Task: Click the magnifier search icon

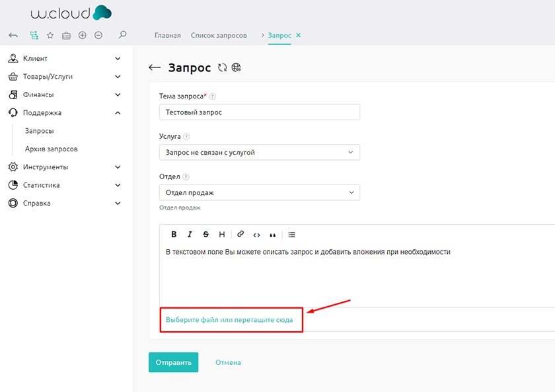Action: coord(122,35)
